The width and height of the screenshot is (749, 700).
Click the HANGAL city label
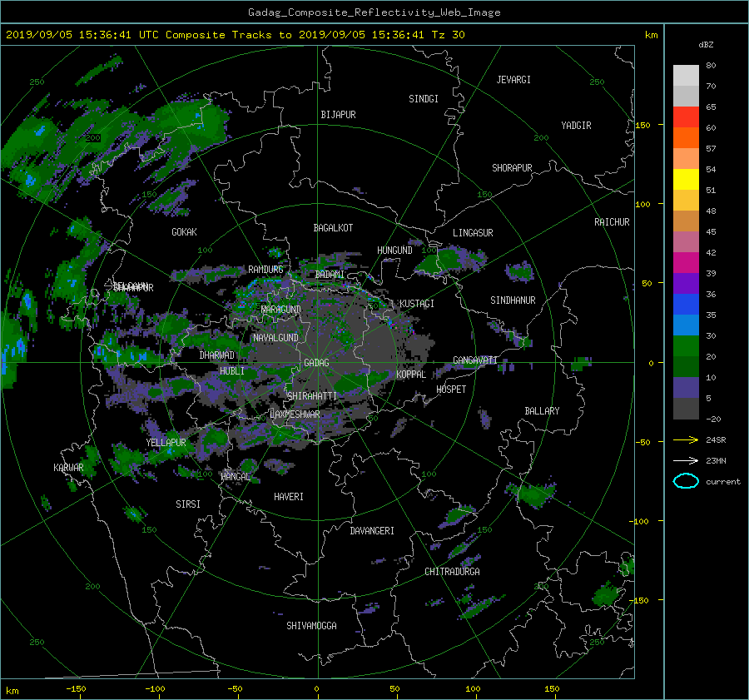235,477
